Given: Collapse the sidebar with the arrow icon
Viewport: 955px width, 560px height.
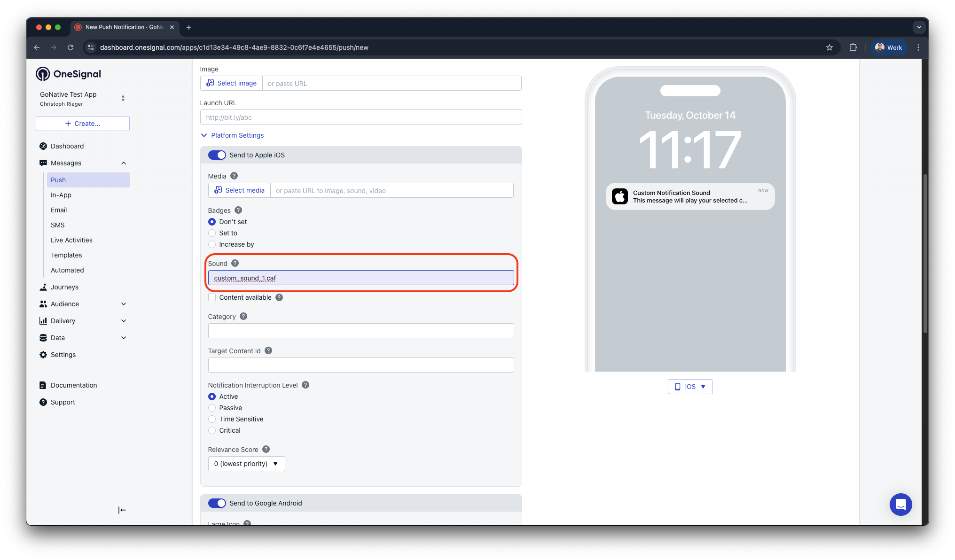Looking at the screenshot, I should tap(122, 510).
